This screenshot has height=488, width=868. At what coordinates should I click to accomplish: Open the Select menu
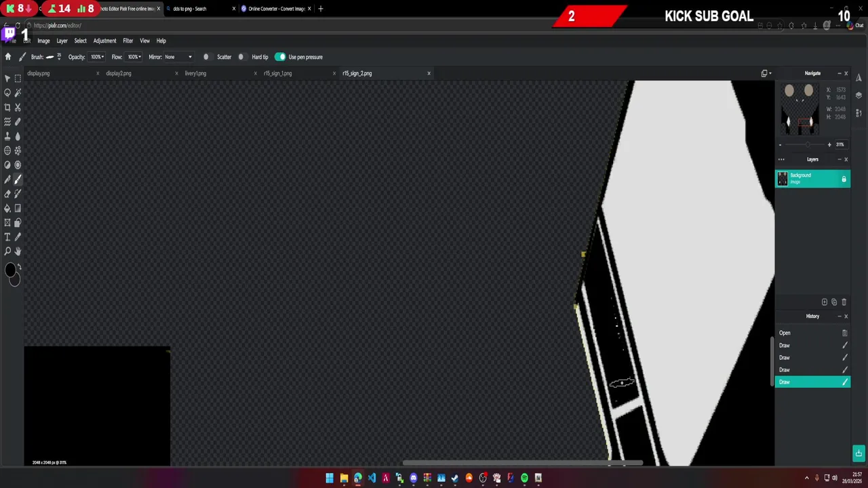click(80, 41)
